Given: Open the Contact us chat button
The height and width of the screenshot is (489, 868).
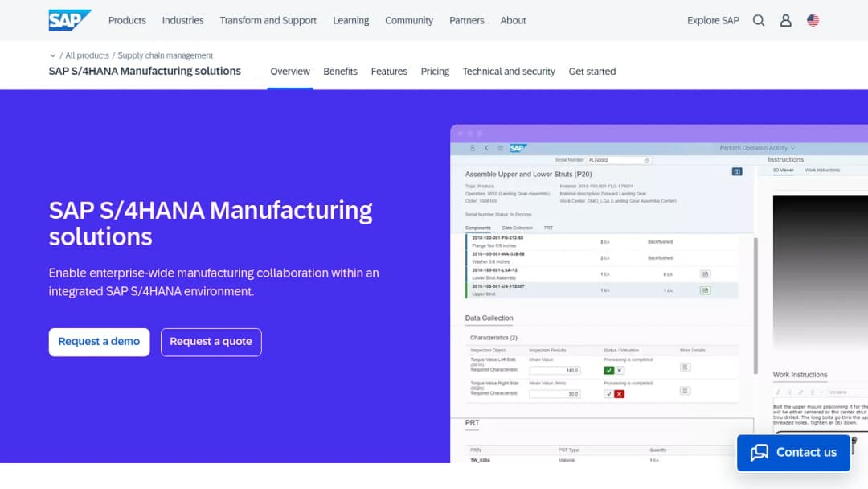Looking at the screenshot, I should tap(793, 453).
